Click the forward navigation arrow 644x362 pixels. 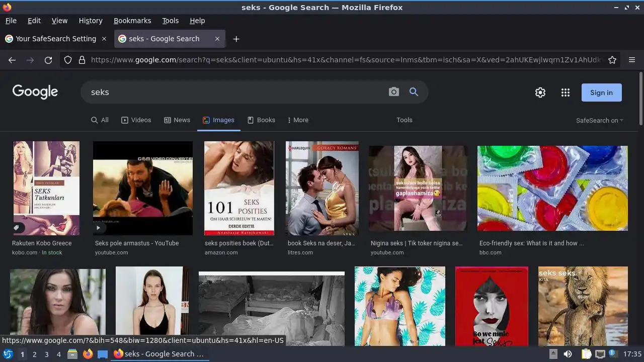pyautogui.click(x=30, y=60)
